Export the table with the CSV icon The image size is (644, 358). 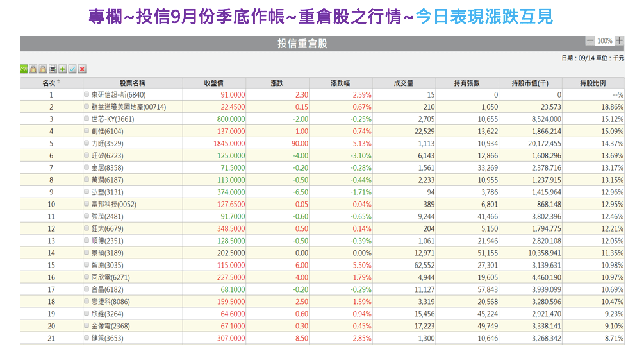pos(24,69)
